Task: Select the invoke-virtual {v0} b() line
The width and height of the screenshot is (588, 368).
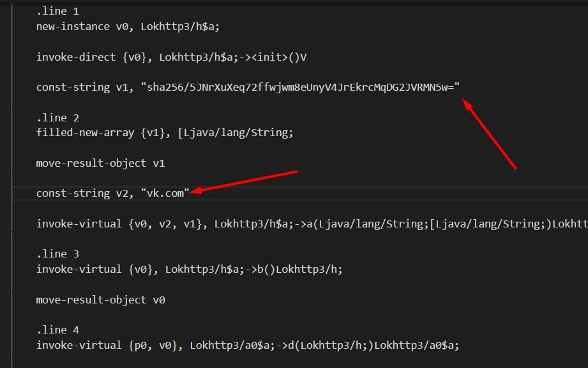Action: 190,270
